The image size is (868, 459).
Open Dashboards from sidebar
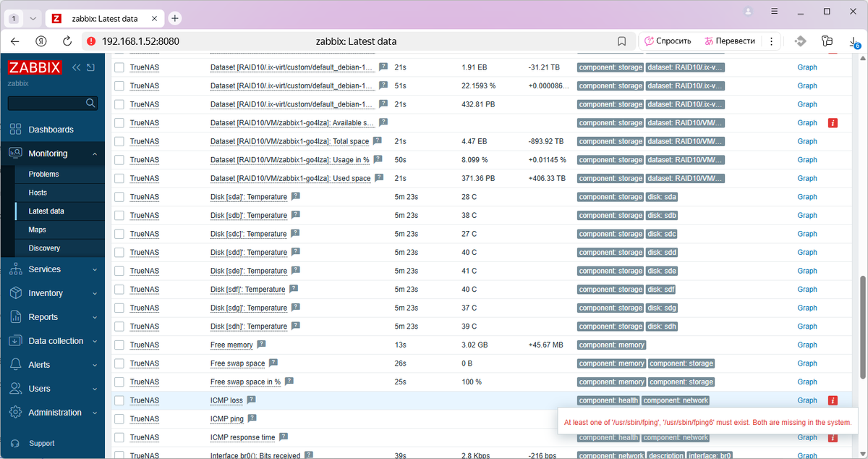52,130
